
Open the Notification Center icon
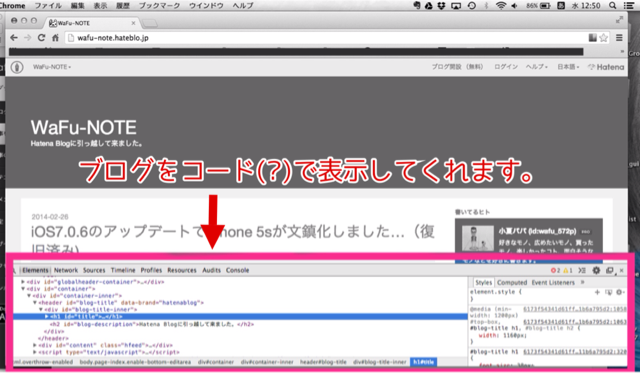pos(629,5)
